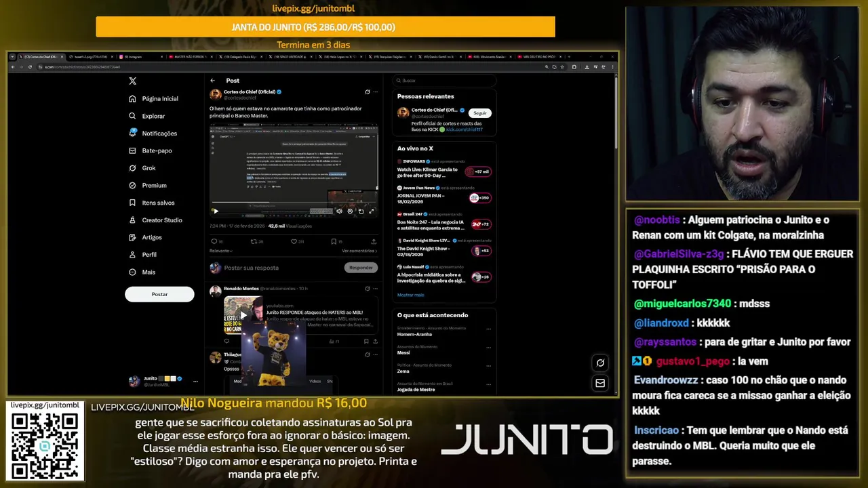Screen dimensions: 868x488
Task: Open Itens salvos in the sidebar
Action: (152, 203)
